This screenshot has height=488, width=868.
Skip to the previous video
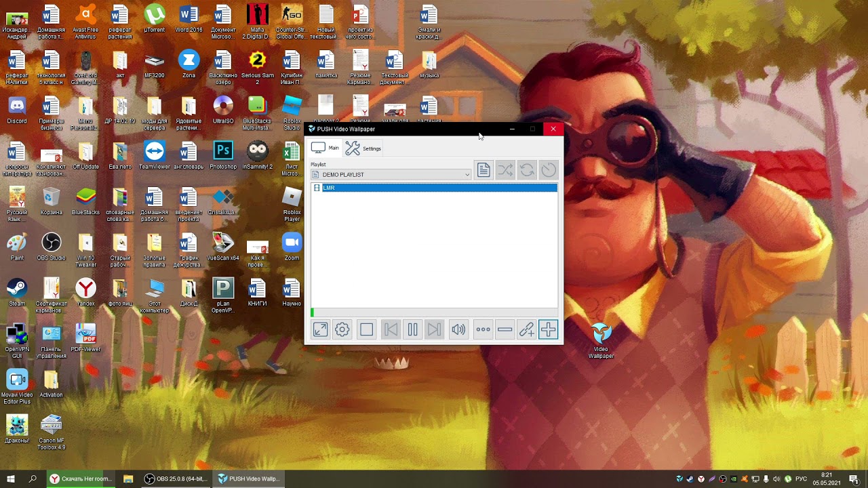(x=391, y=330)
